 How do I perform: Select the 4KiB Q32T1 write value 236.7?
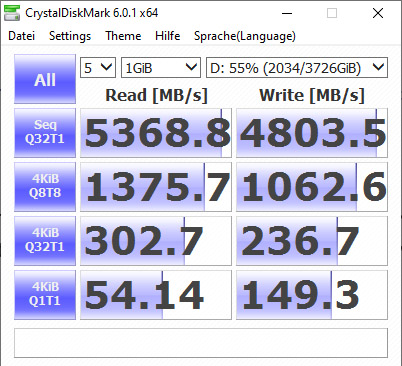coord(312,241)
